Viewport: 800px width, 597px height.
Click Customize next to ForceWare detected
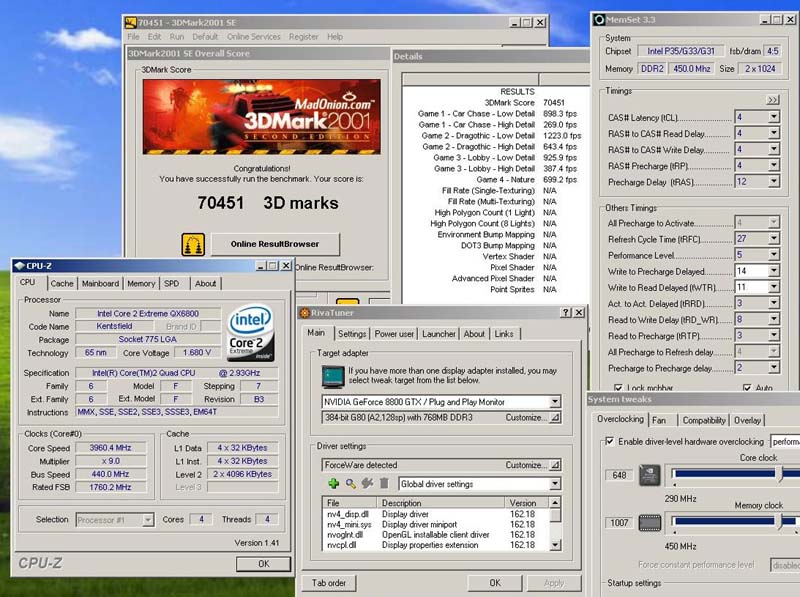pyautogui.click(x=532, y=465)
